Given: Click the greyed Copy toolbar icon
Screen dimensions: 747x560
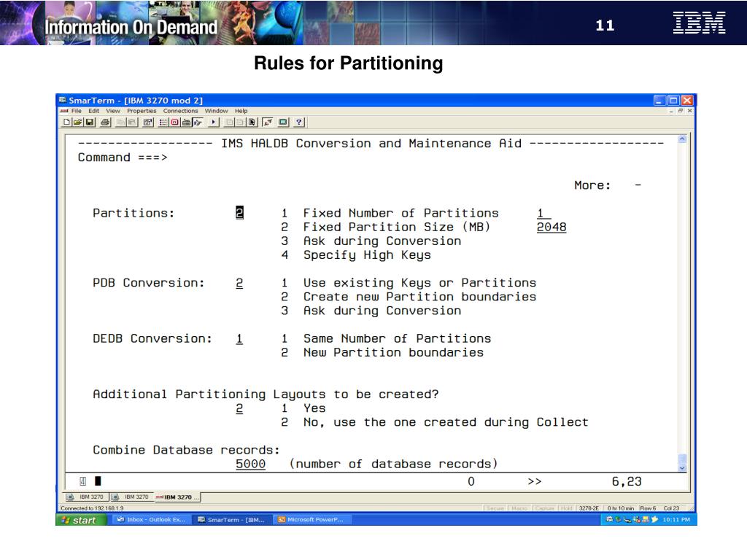Looking at the screenshot, I should [x=121, y=122].
